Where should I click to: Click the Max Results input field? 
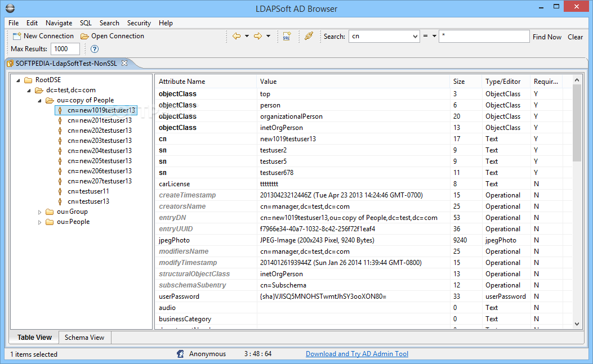[x=65, y=49]
